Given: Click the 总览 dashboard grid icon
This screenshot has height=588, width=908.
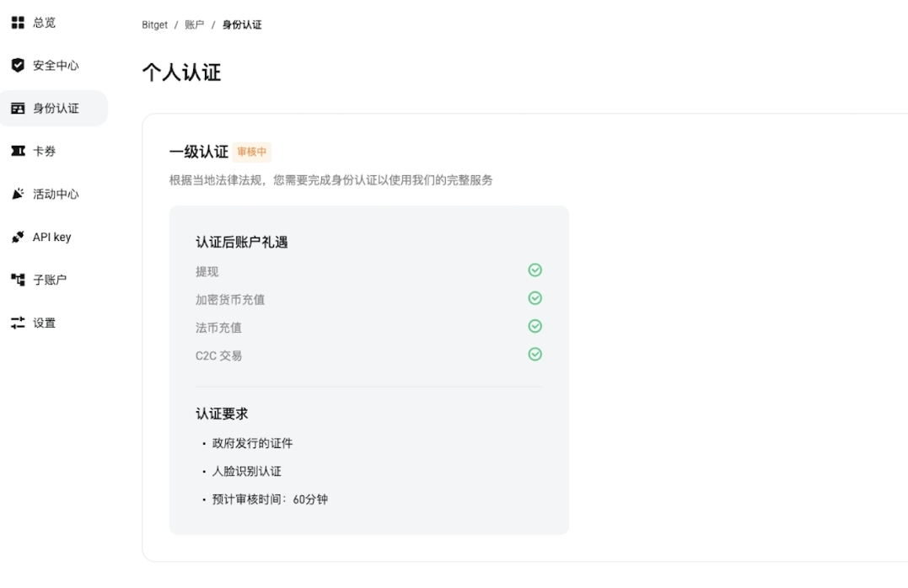Looking at the screenshot, I should pyautogui.click(x=18, y=22).
